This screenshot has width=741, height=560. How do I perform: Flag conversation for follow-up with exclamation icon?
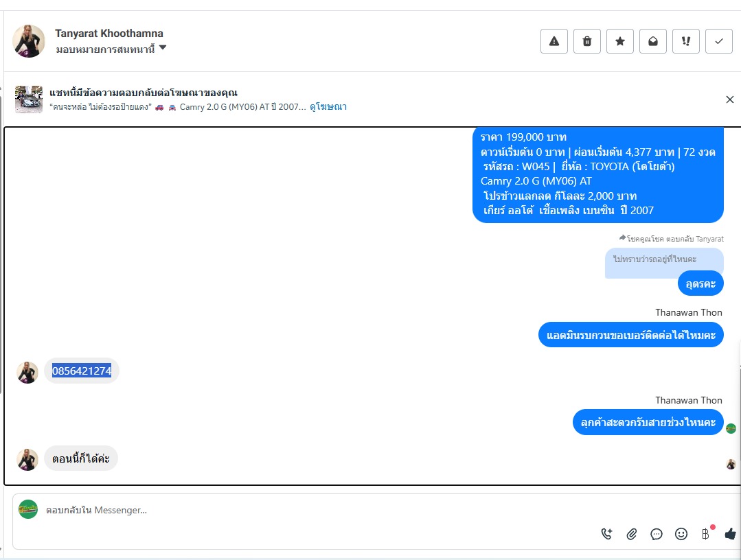click(685, 41)
